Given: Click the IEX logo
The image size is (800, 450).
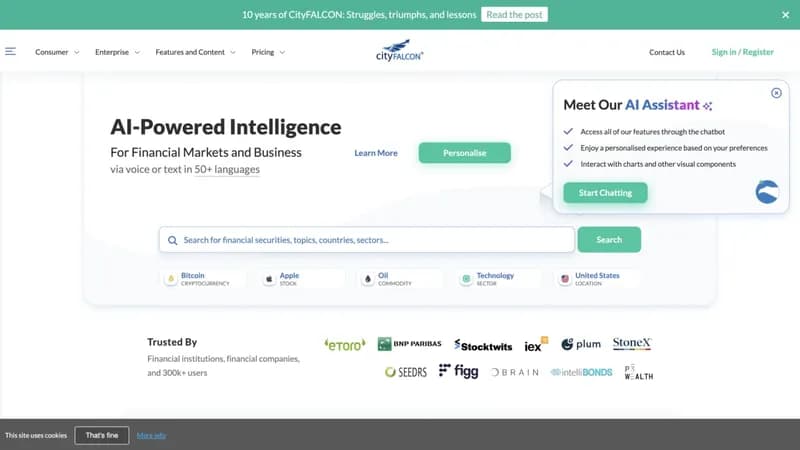Looking at the screenshot, I should tap(536, 344).
